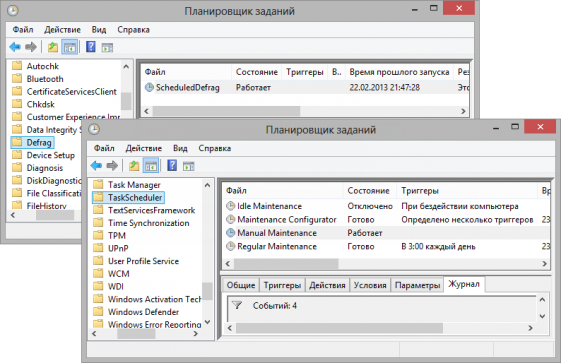The width and height of the screenshot is (561, 363).
Task: Toggle the action pane icon in the front window toolbar
Action: [189, 166]
